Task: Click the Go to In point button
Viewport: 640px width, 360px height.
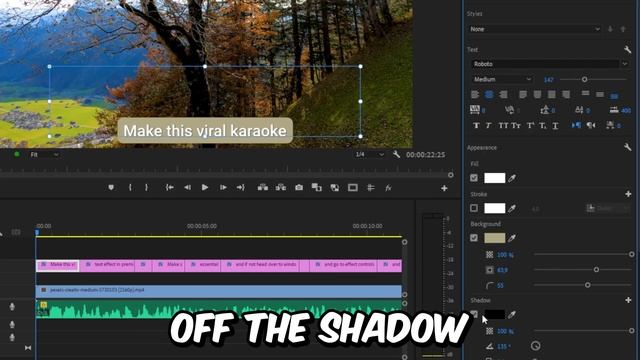Action: click(x=169, y=187)
